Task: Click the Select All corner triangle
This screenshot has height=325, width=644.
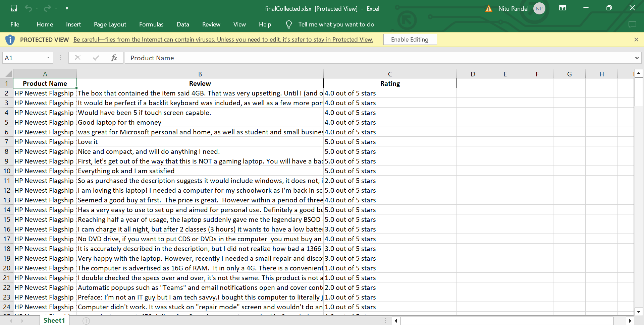Action: (8, 74)
